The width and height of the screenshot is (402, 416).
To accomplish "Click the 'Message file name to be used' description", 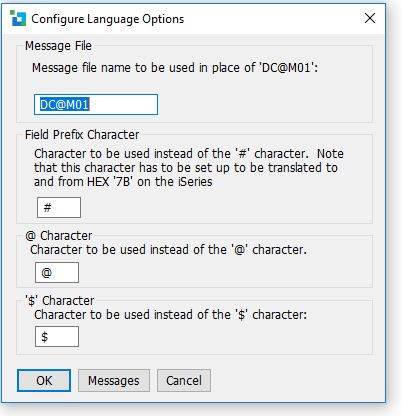I will 175,68.
